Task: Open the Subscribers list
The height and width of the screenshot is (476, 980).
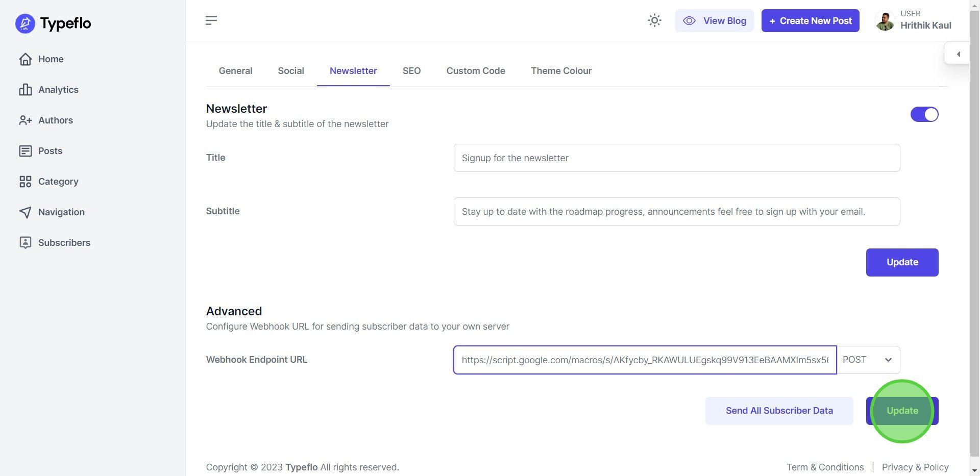Action: coord(64,243)
